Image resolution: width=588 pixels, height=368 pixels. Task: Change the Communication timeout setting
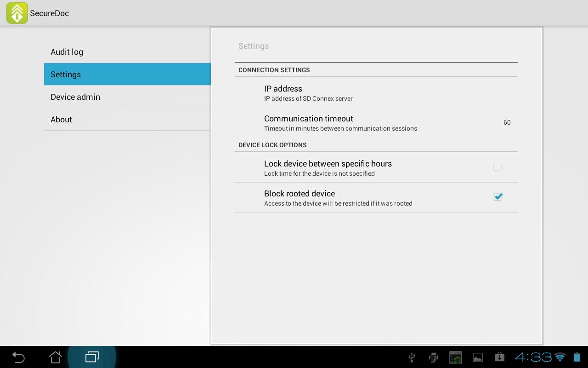pos(376,122)
